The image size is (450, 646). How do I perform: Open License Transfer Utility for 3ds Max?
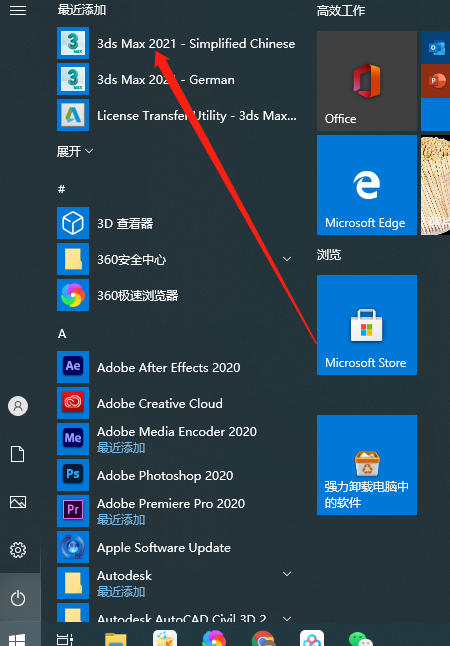(x=177, y=115)
